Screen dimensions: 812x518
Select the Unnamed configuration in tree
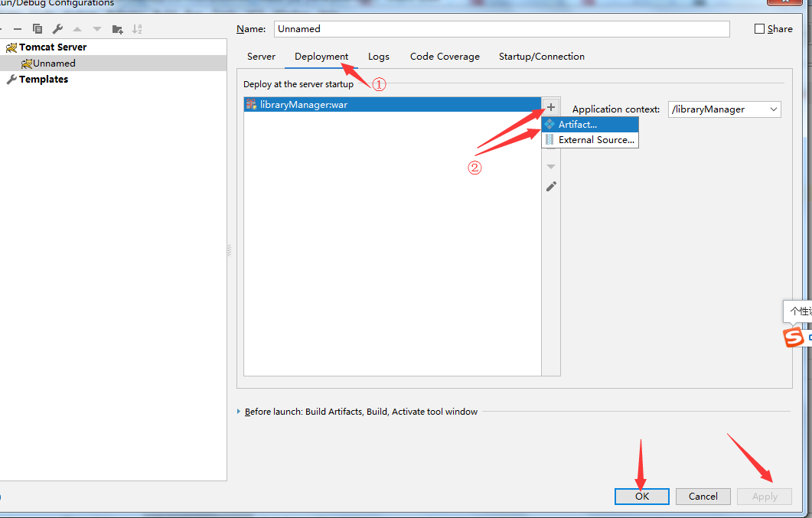pyautogui.click(x=54, y=64)
